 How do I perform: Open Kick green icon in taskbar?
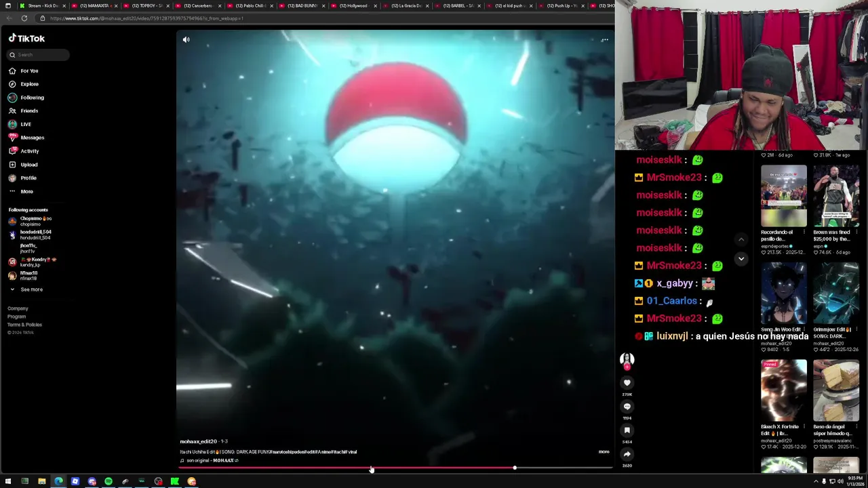click(175, 481)
